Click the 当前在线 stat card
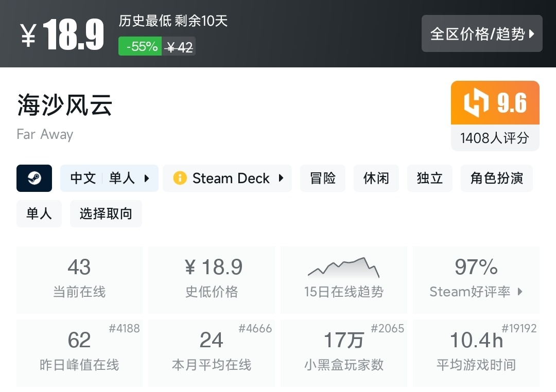 79,279
